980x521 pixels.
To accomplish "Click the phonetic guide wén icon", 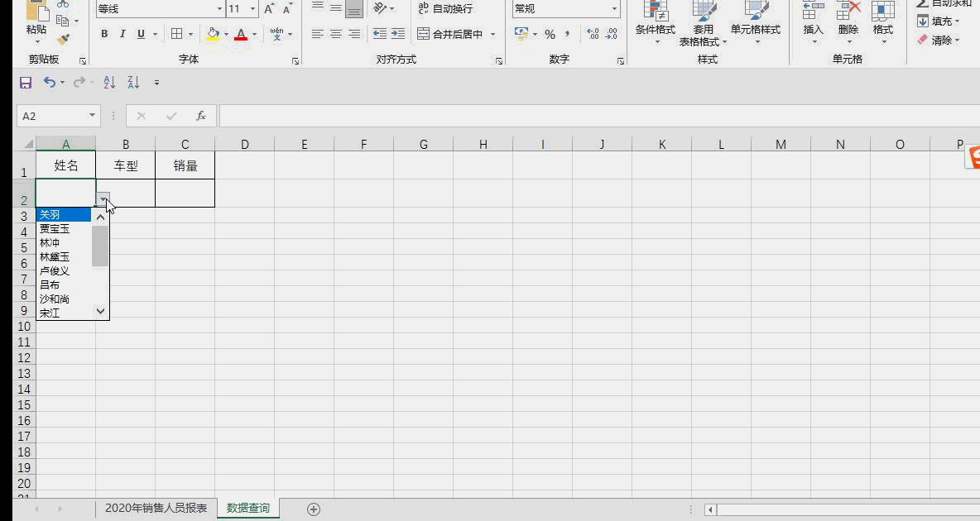I will coord(276,34).
